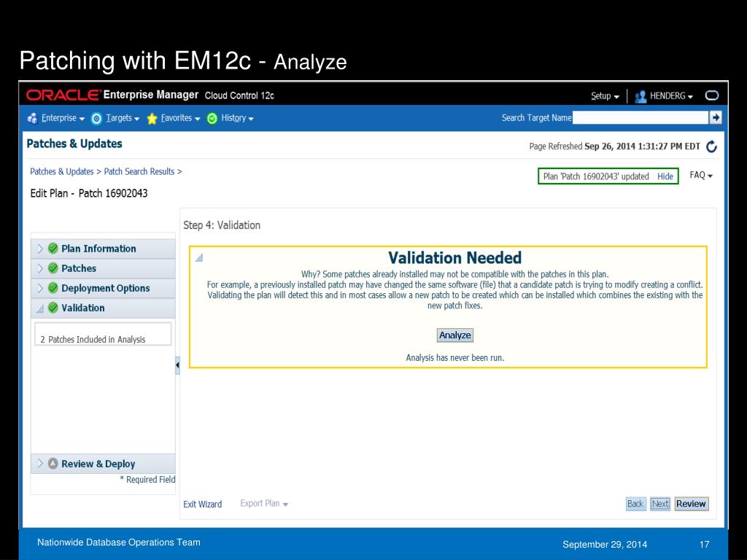Collapse the Validation step
747x560 pixels.
click(x=40, y=308)
